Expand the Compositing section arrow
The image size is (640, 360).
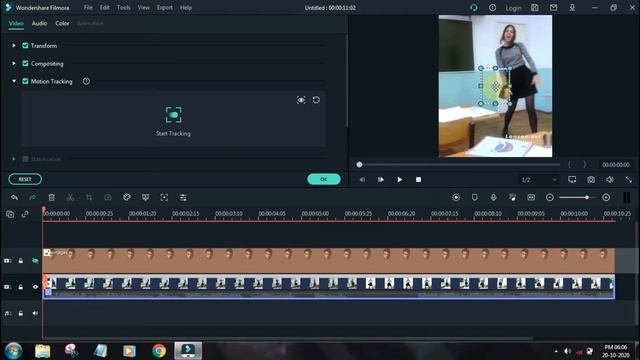tap(14, 64)
